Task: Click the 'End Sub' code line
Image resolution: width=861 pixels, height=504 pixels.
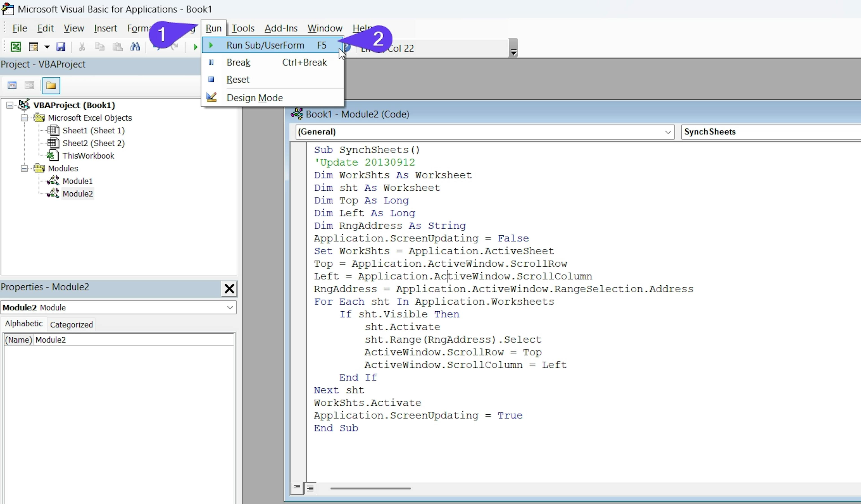Action: (336, 428)
